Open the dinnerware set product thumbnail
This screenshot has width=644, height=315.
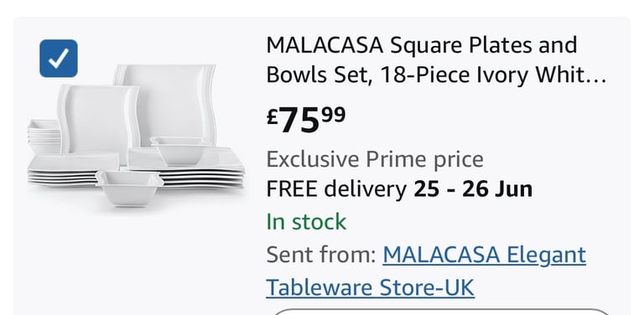pos(137,136)
